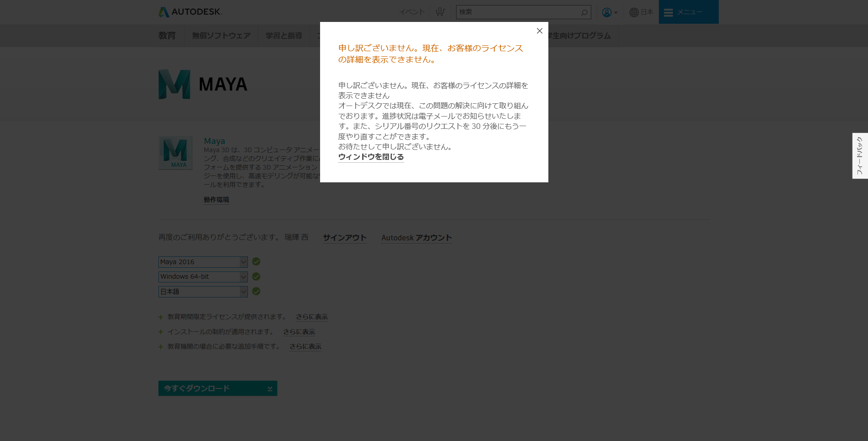868x441 pixels.
Task: Open the shopping cart icon
Action: click(x=440, y=12)
